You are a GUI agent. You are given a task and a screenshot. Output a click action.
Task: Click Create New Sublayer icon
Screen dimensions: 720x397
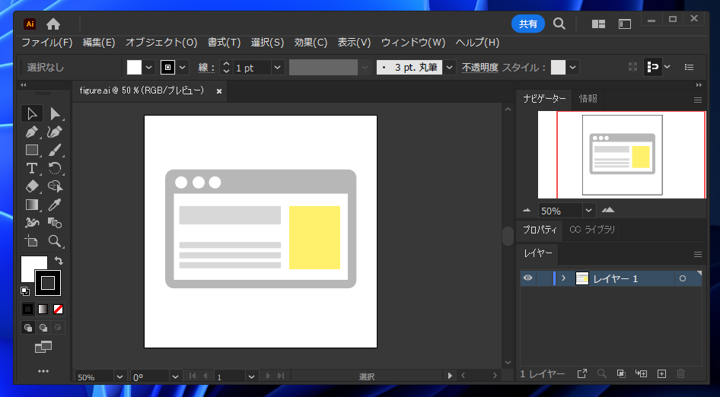click(x=641, y=374)
